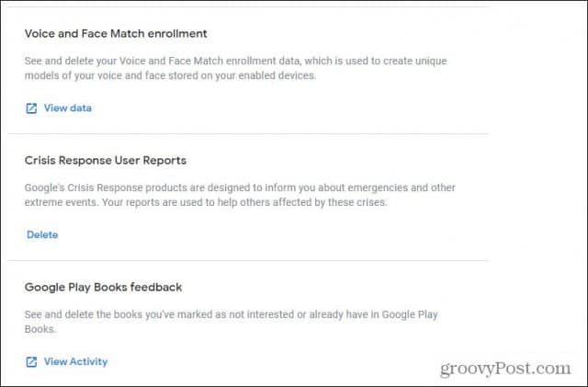Open the View Activity link
Viewport: 588px width, 387px height.
75,362
